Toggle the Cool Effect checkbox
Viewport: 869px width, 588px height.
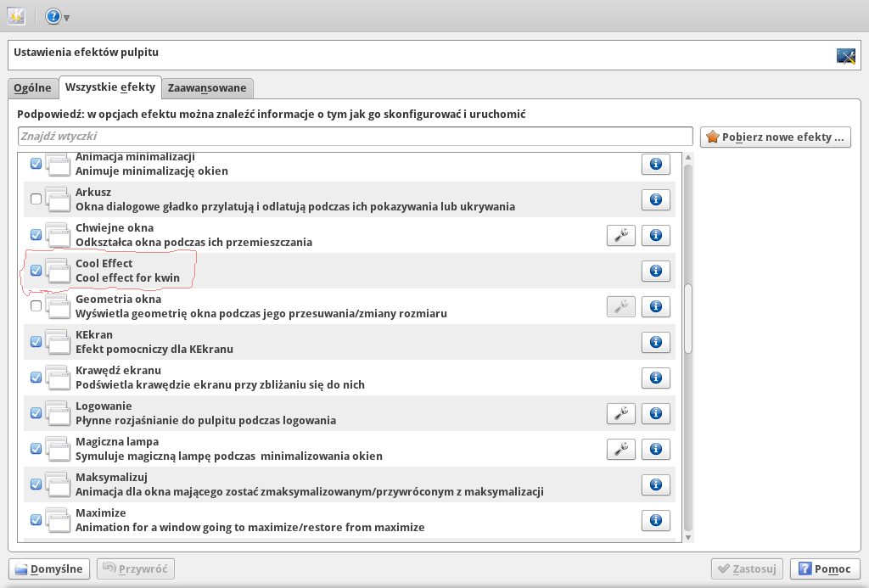click(36, 271)
